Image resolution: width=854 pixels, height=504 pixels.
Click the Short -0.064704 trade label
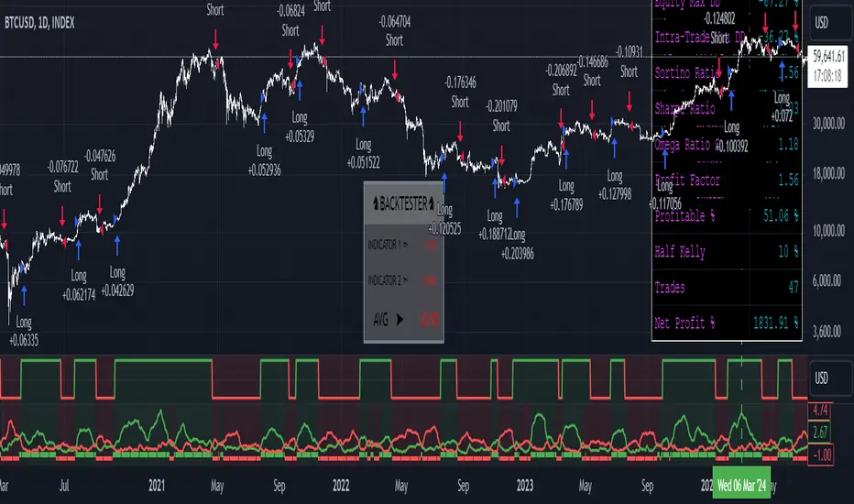click(x=394, y=30)
